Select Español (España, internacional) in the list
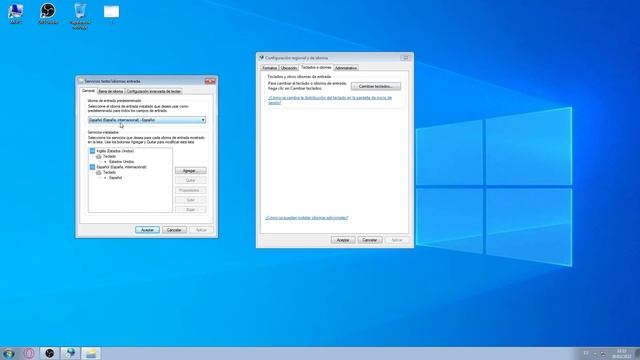640x360 pixels. point(121,167)
